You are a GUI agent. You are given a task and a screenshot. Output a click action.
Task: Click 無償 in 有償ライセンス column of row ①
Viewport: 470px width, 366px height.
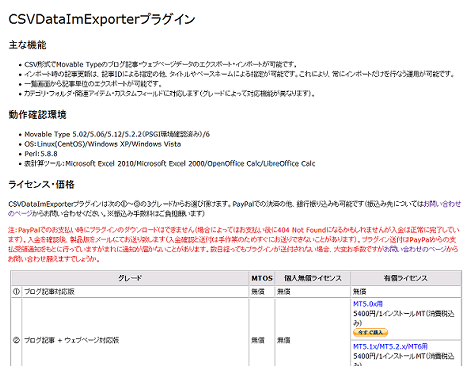[359, 292]
